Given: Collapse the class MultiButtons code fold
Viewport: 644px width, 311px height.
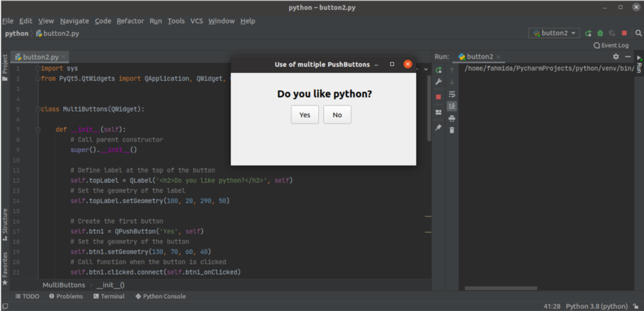Looking at the screenshot, I should [x=38, y=109].
